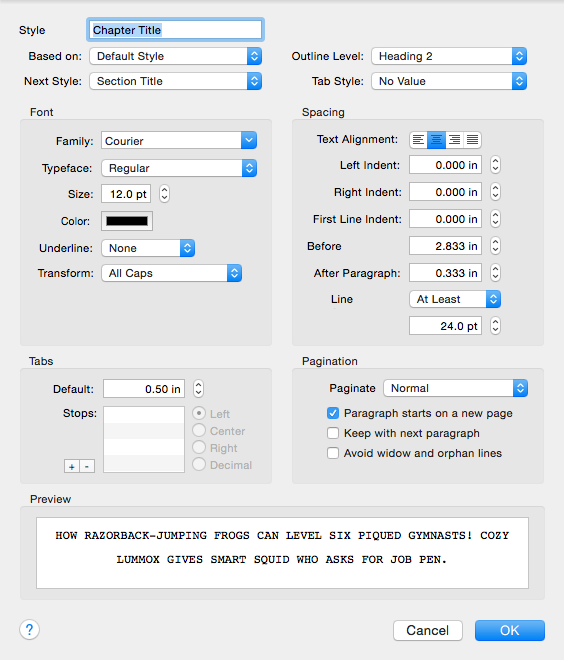The width and height of the screenshot is (564, 660).
Task: Open the font Family combo box
Action: click(x=179, y=141)
